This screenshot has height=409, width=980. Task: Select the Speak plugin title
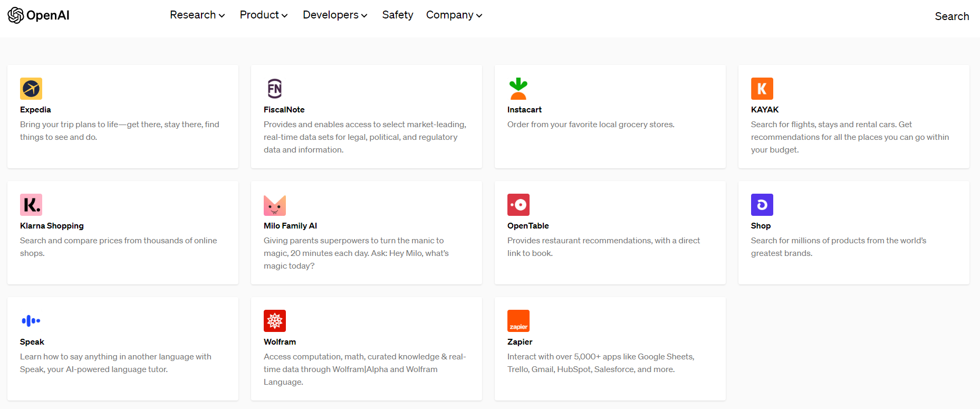coord(32,342)
